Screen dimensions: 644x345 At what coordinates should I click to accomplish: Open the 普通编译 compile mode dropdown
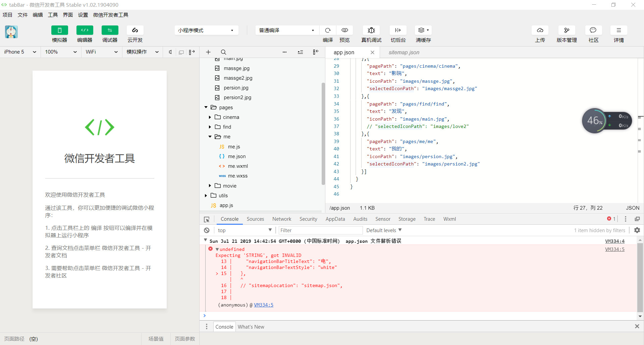pyautogui.click(x=287, y=30)
